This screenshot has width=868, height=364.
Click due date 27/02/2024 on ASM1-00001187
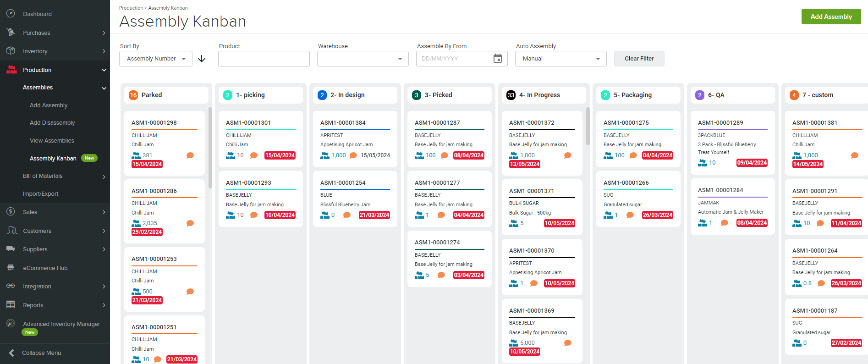tap(846, 343)
